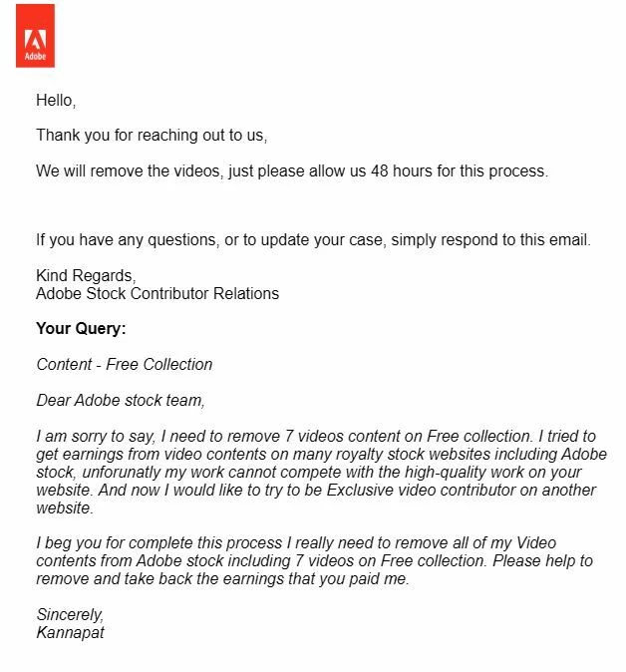This screenshot has width=626, height=672.
Task: Click the "Kind Regards," closing line
Action: pyautogui.click(x=86, y=275)
